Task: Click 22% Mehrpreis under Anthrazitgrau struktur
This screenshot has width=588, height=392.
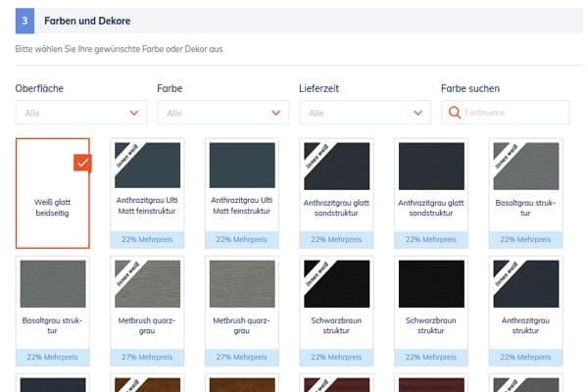Action: pyautogui.click(x=526, y=358)
